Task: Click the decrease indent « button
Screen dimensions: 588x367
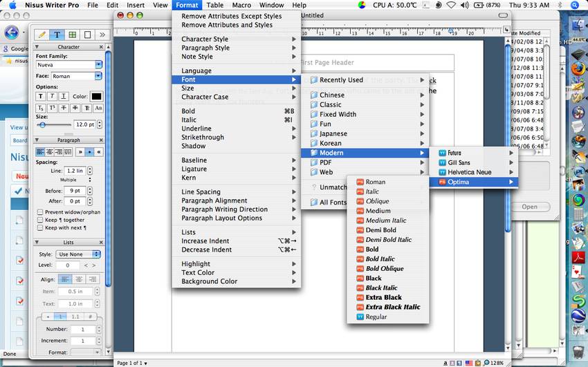Action: point(99,152)
